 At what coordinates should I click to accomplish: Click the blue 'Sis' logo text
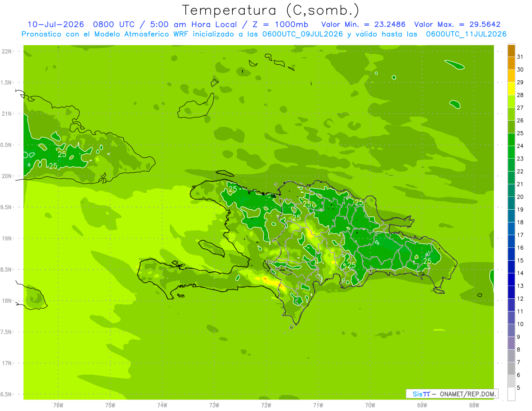click(417, 394)
